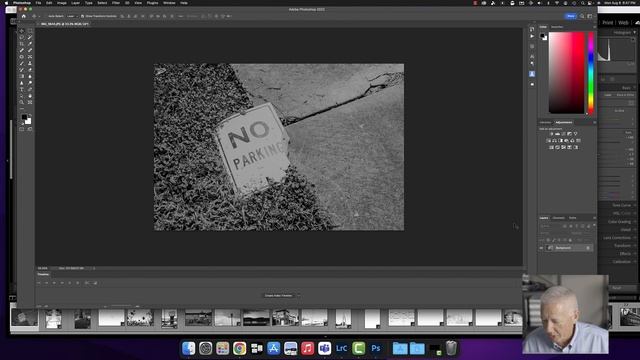Add a Color Lookup adjustment
Screen dimensions: 640x360
(x=578, y=140)
